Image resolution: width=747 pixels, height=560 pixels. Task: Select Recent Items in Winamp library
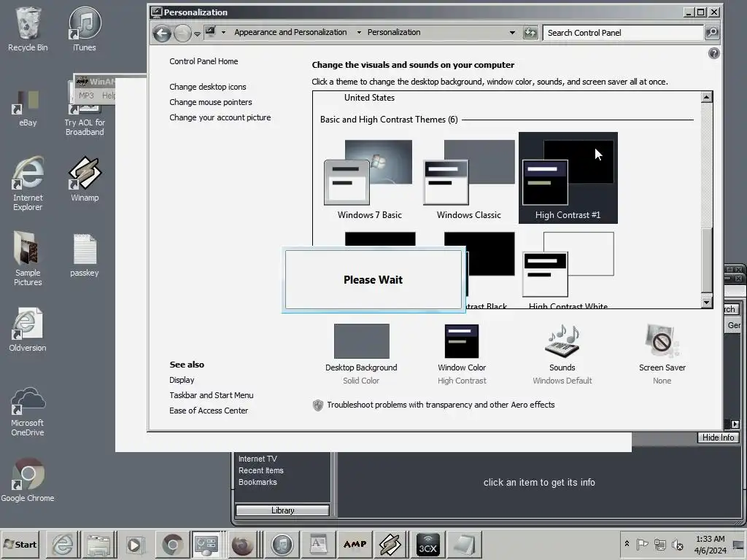pyautogui.click(x=260, y=470)
